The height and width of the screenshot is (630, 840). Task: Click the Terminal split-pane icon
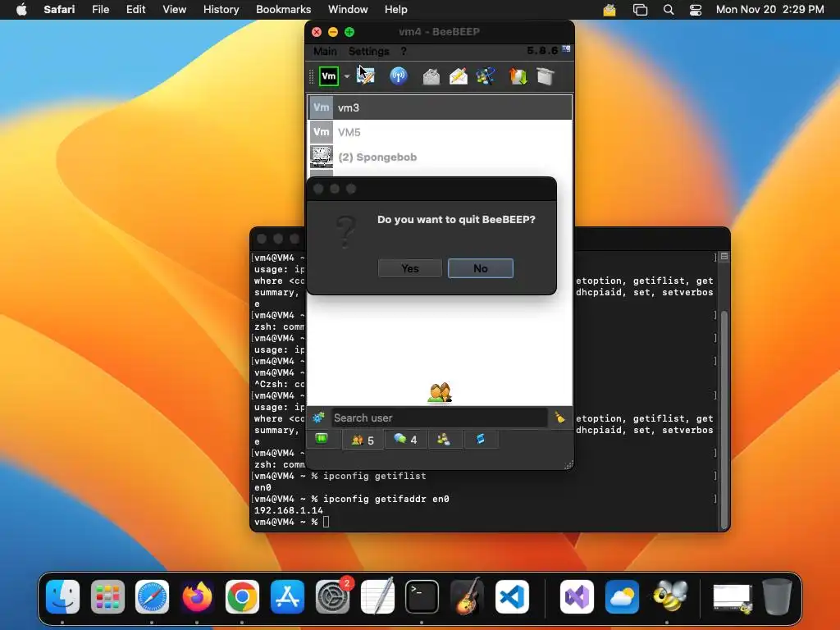(x=724, y=257)
